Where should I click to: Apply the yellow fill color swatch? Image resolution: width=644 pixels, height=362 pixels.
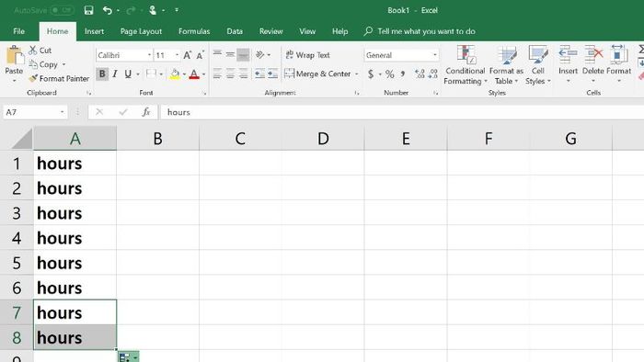[x=175, y=74]
